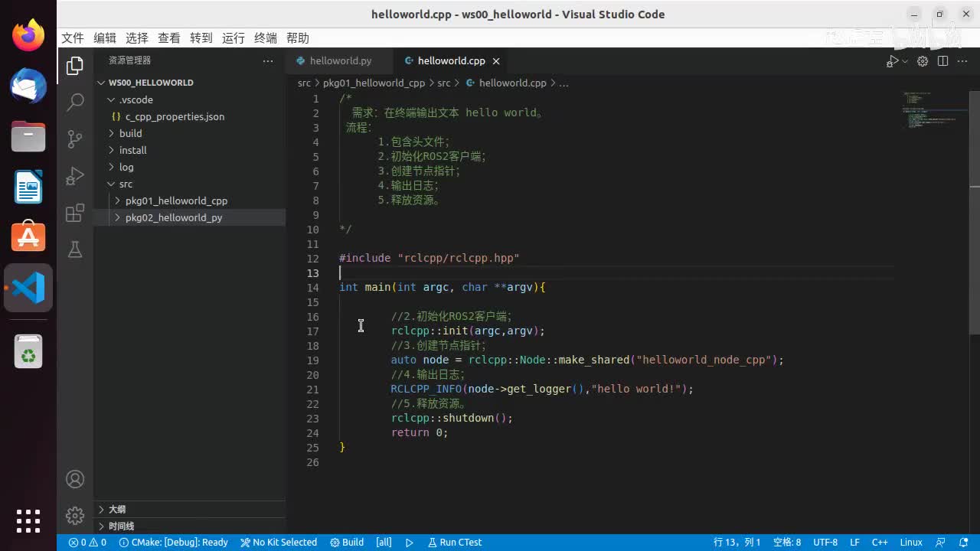Change line ending via LF indicator
980x551 pixels.
pyautogui.click(x=854, y=543)
